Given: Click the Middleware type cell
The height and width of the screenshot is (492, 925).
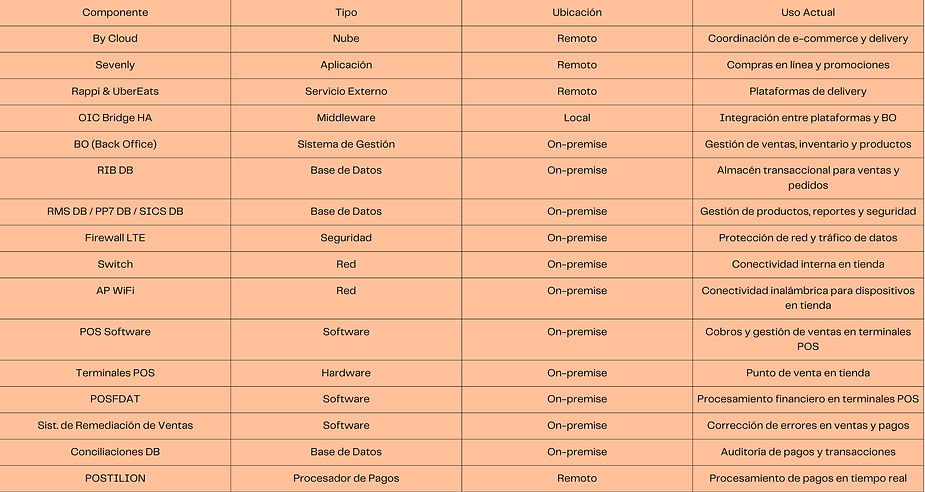Looking at the screenshot, I should [346, 118].
